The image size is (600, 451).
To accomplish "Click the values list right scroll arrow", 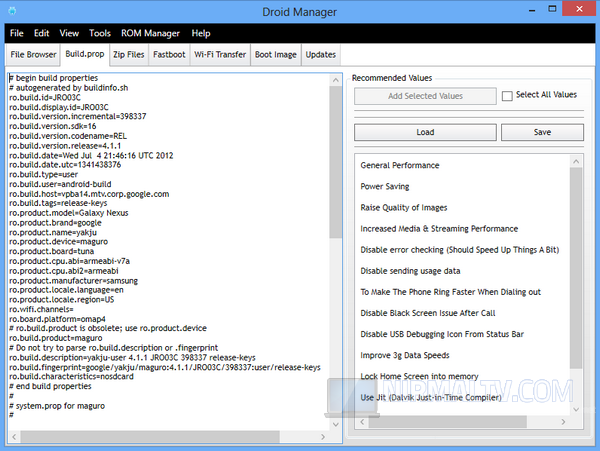I will pos(563,422).
